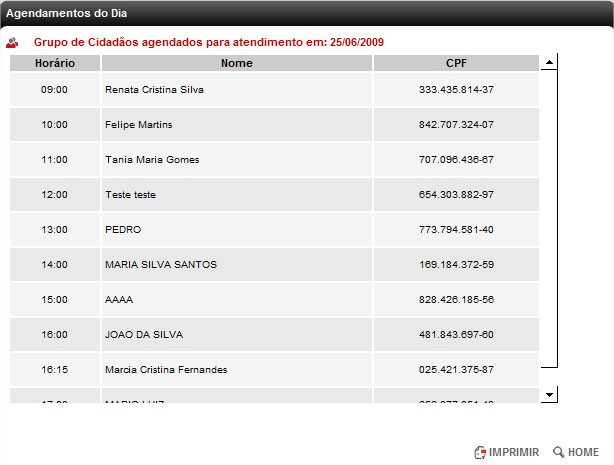Click the scroll down arrow
This screenshot has width=614, height=465.
[548, 396]
